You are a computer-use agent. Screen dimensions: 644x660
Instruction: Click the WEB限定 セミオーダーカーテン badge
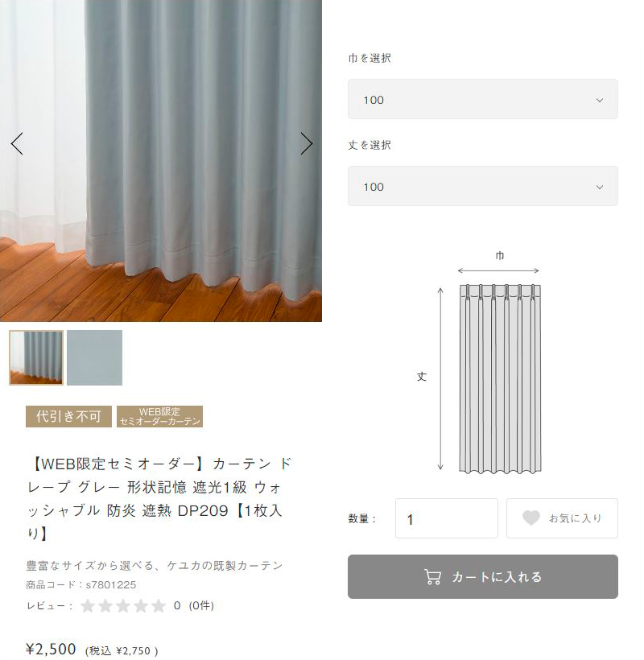[x=160, y=417]
